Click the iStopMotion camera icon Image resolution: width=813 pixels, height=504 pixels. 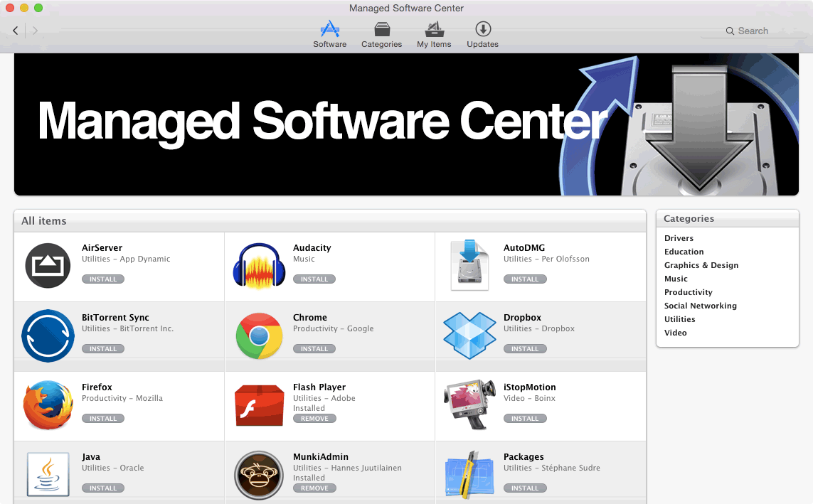point(469,405)
